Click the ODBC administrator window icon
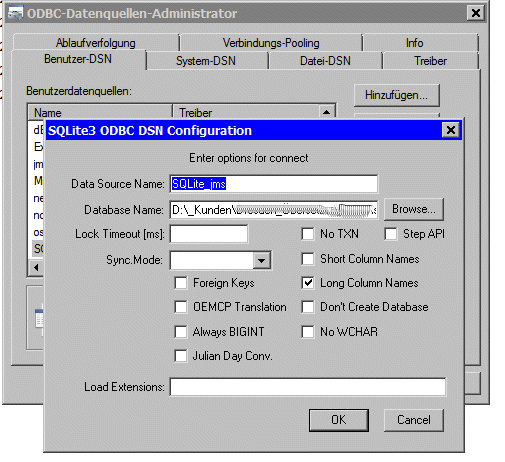 (x=16, y=13)
